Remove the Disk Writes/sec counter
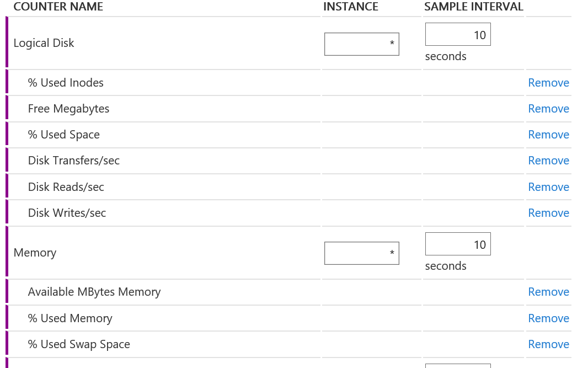588x368 pixels. pyautogui.click(x=548, y=213)
